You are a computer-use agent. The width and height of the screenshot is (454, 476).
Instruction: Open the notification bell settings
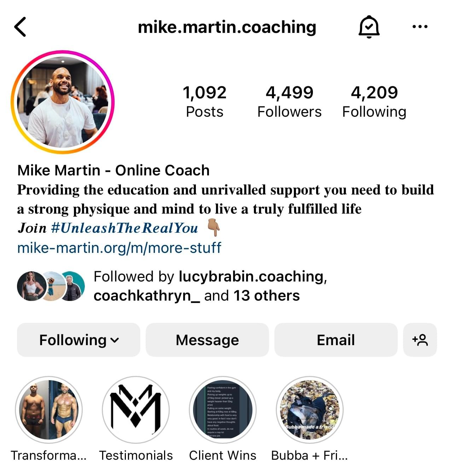click(x=369, y=27)
